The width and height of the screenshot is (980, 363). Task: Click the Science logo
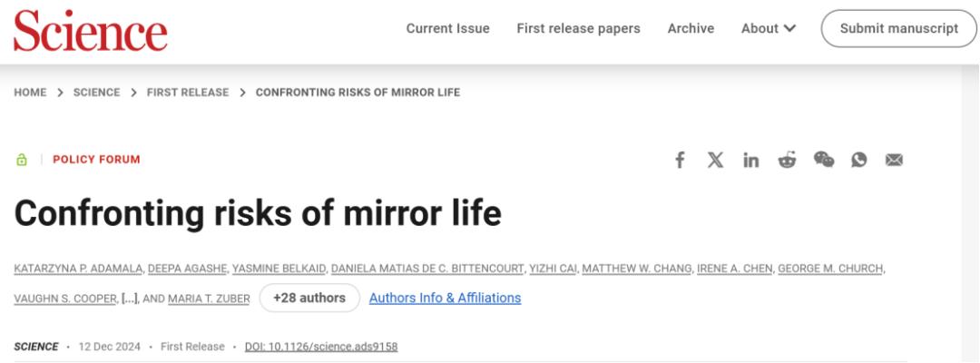click(90, 30)
